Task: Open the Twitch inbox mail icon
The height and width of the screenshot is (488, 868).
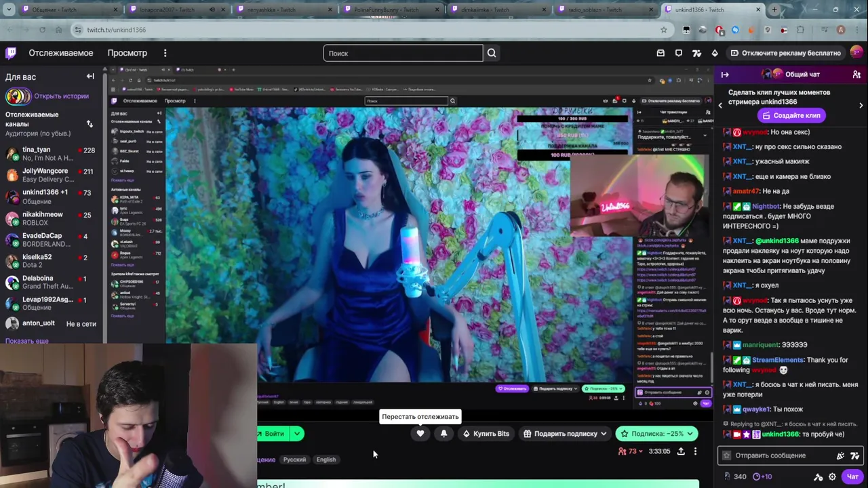Action: click(660, 53)
